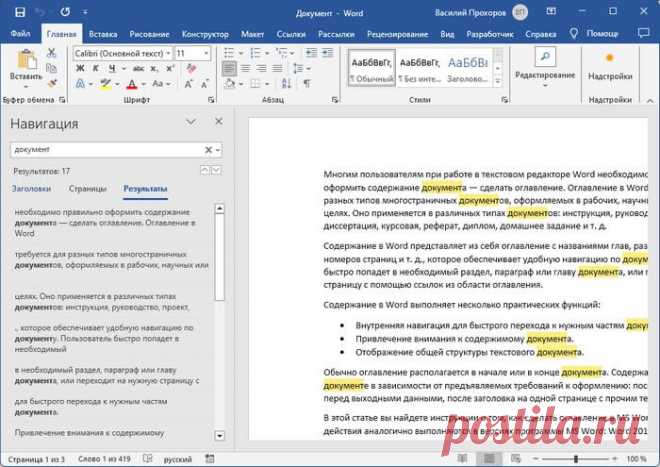
Task: Apply the red font color A
Action: point(132,84)
